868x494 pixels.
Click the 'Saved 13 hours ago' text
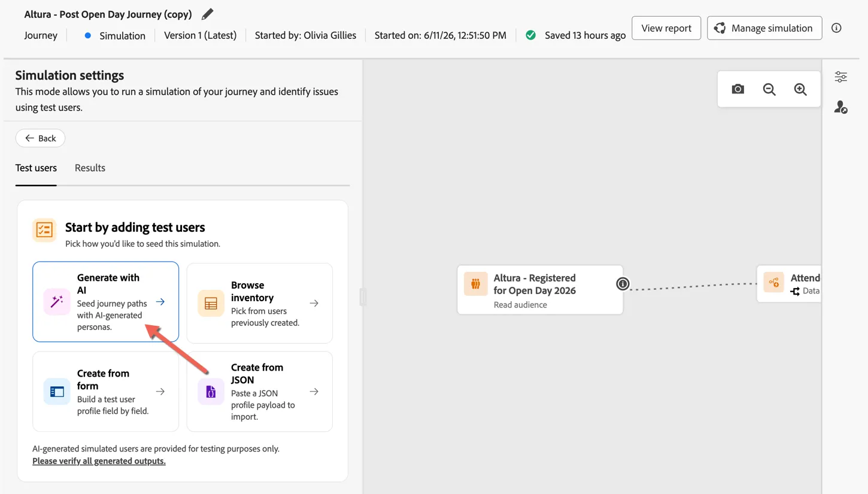585,35
